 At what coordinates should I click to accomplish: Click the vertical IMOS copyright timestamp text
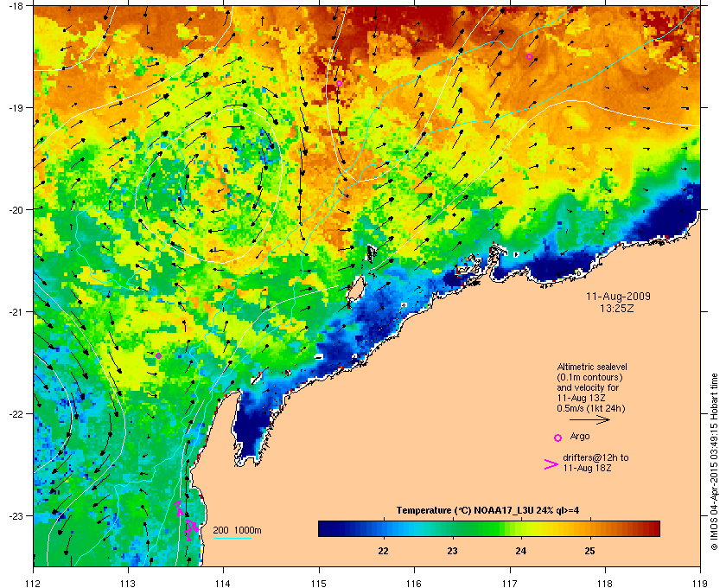click(x=714, y=462)
